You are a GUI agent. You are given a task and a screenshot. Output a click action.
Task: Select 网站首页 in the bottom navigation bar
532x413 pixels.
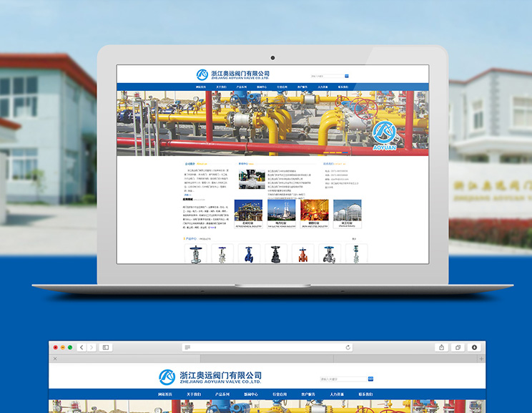pyautogui.click(x=166, y=394)
